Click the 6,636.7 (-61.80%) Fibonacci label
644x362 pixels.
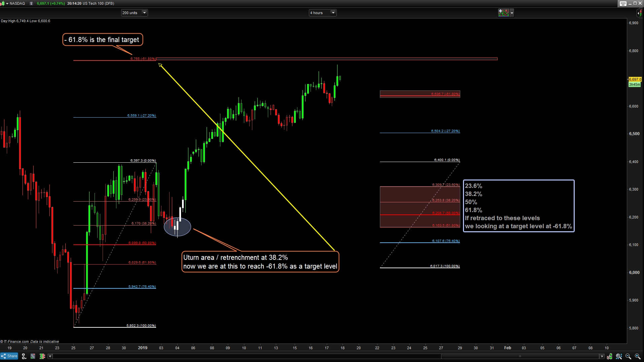click(445, 94)
